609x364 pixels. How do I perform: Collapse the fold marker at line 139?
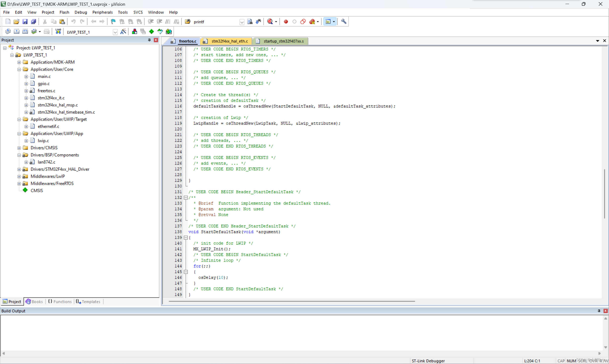[x=186, y=238]
